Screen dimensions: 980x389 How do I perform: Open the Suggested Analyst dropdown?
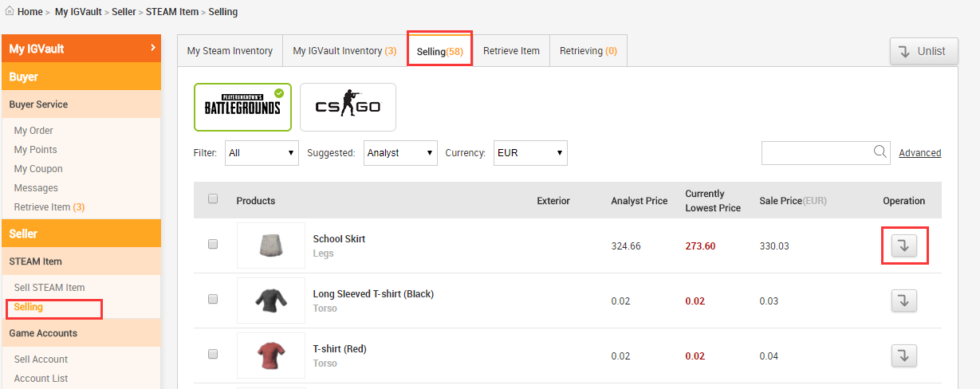(x=400, y=153)
